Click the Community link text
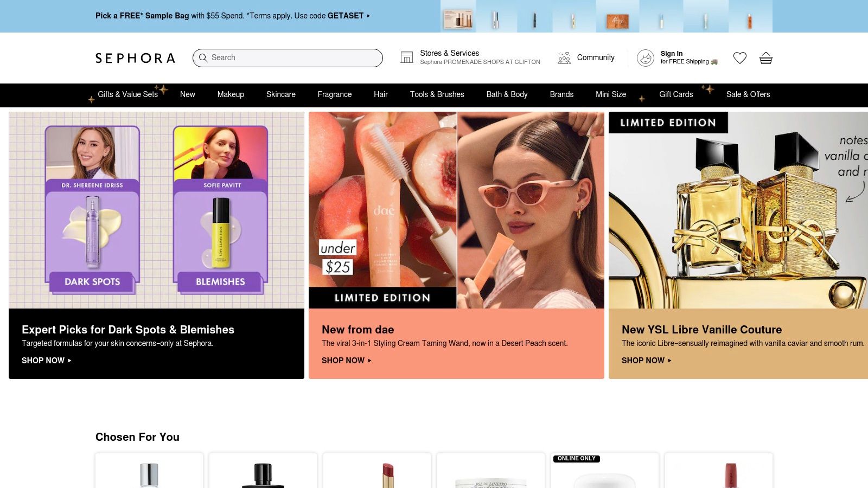The width and height of the screenshot is (868, 488). tap(596, 57)
